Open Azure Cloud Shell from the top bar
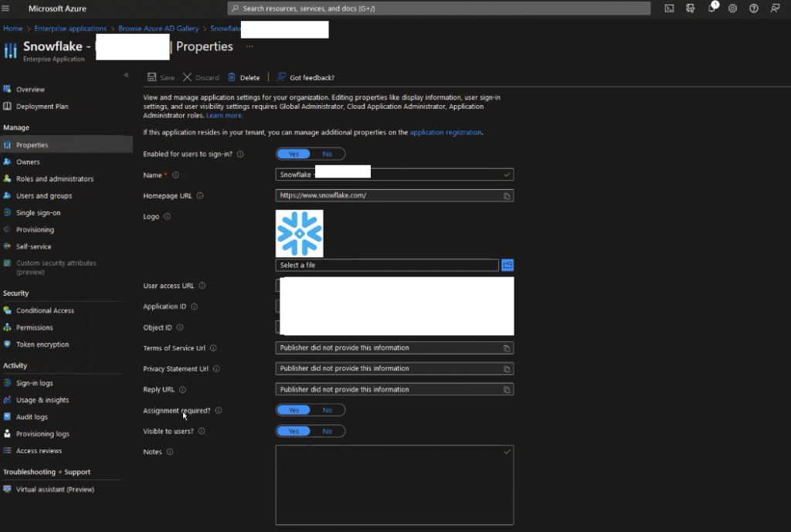791x532 pixels. pos(669,8)
